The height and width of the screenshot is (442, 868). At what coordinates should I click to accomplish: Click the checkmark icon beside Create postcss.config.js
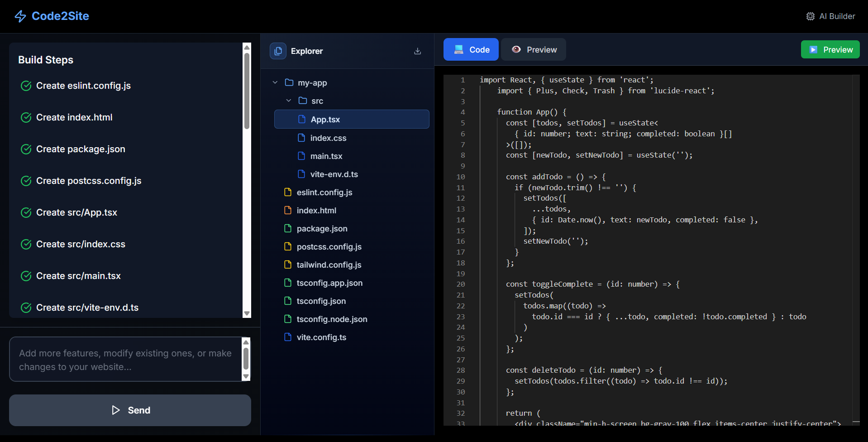click(x=26, y=181)
